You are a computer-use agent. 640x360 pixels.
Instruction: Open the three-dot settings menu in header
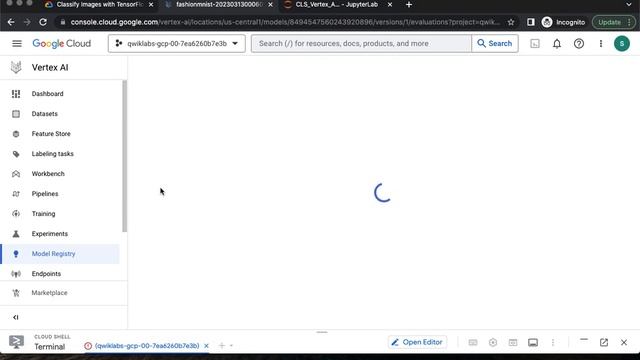601,43
